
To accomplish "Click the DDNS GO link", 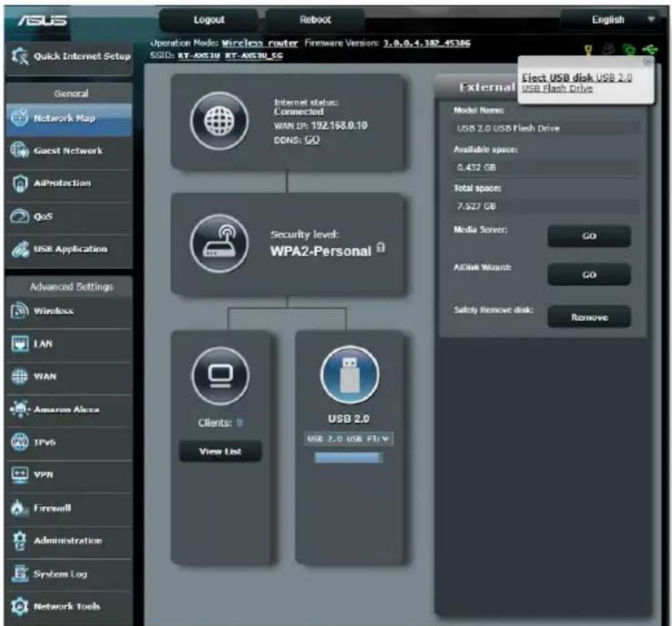I will 312,140.
